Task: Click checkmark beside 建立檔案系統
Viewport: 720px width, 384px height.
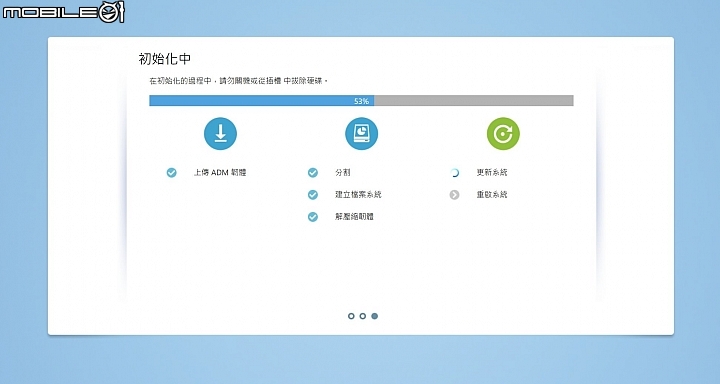Action: [313, 195]
